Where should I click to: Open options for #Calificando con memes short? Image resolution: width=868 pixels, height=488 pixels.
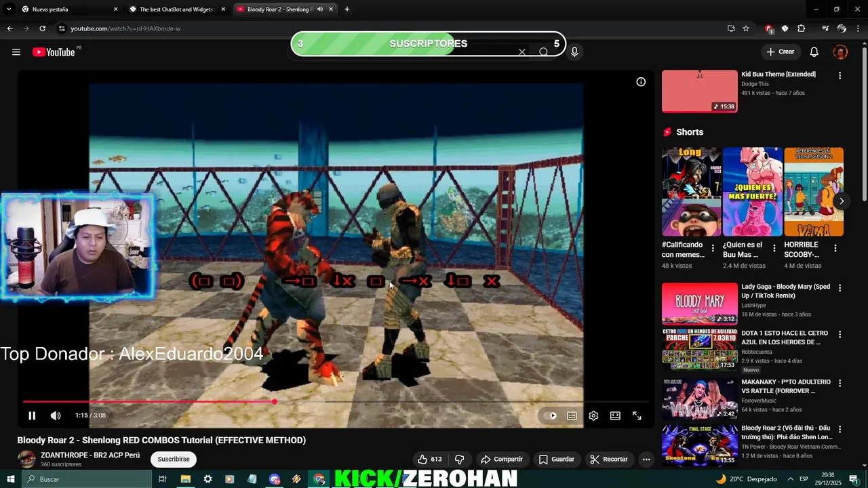click(713, 249)
